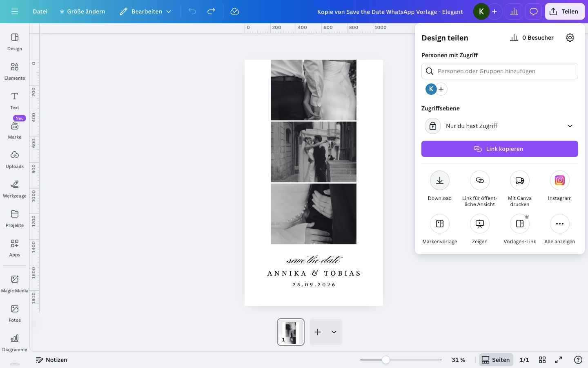This screenshot has height=368, width=588.
Task: Add a new page with plus button
Action: pyautogui.click(x=318, y=332)
